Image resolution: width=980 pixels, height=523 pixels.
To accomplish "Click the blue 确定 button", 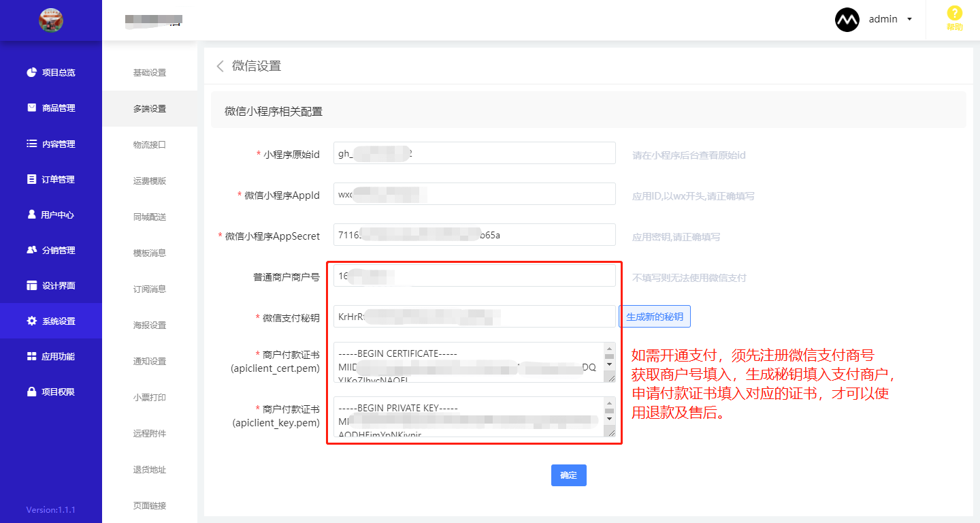I will [569, 475].
